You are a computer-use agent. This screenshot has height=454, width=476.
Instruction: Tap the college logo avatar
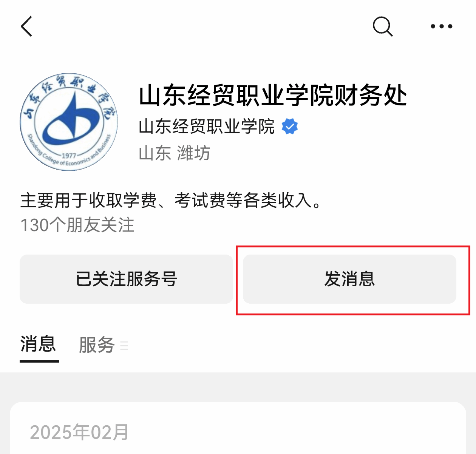pos(69,122)
